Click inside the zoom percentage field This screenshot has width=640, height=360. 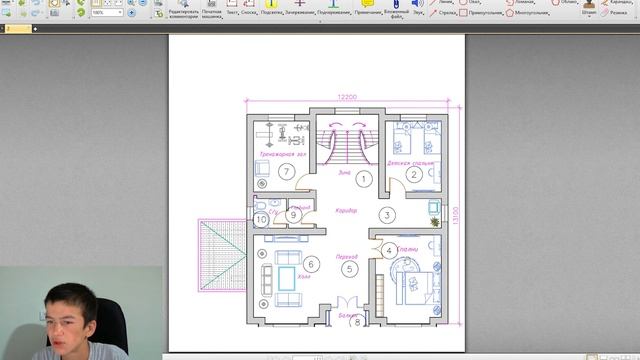tap(104, 13)
